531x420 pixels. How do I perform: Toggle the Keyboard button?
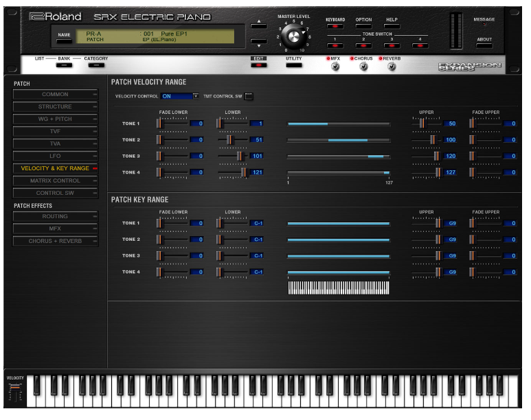click(x=335, y=26)
